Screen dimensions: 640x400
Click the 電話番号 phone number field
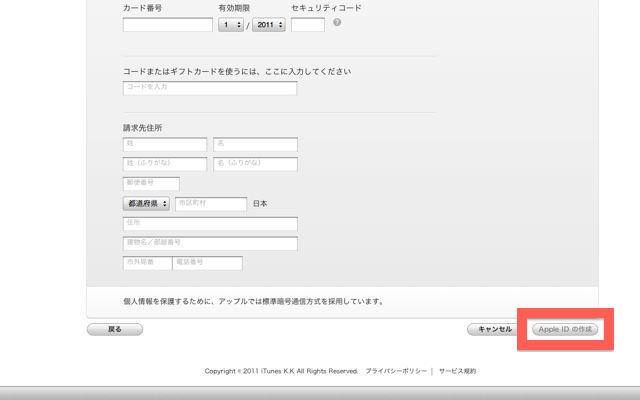[x=207, y=263]
